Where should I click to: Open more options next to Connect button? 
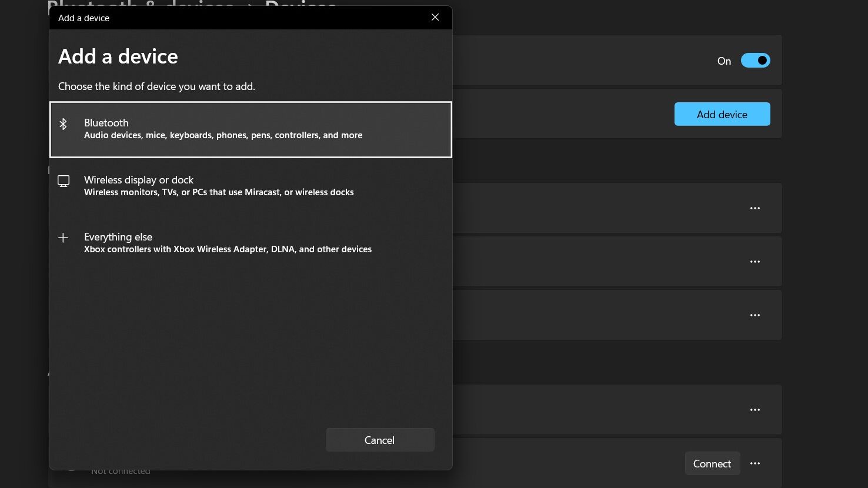(755, 463)
